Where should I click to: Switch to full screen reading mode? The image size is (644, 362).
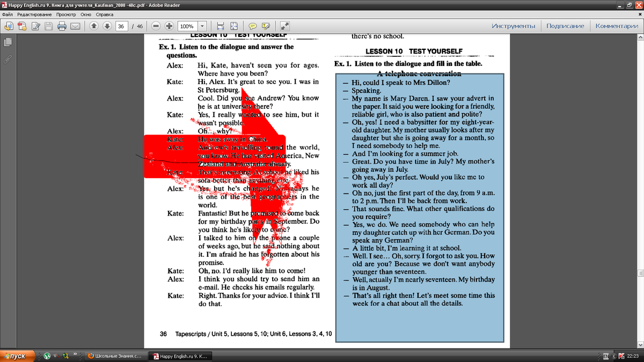(x=285, y=26)
